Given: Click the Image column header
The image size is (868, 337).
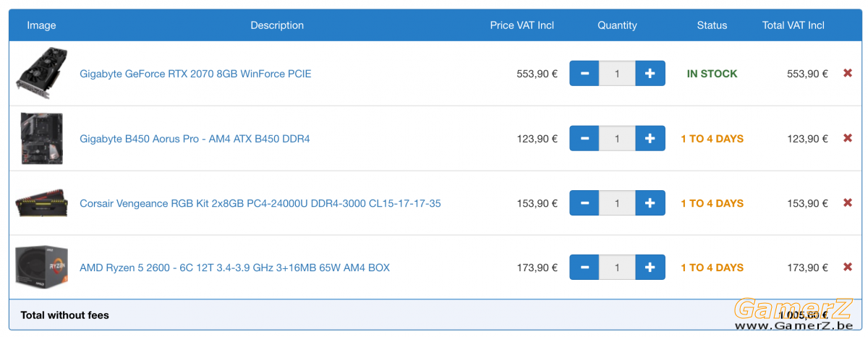Looking at the screenshot, I should (41, 25).
